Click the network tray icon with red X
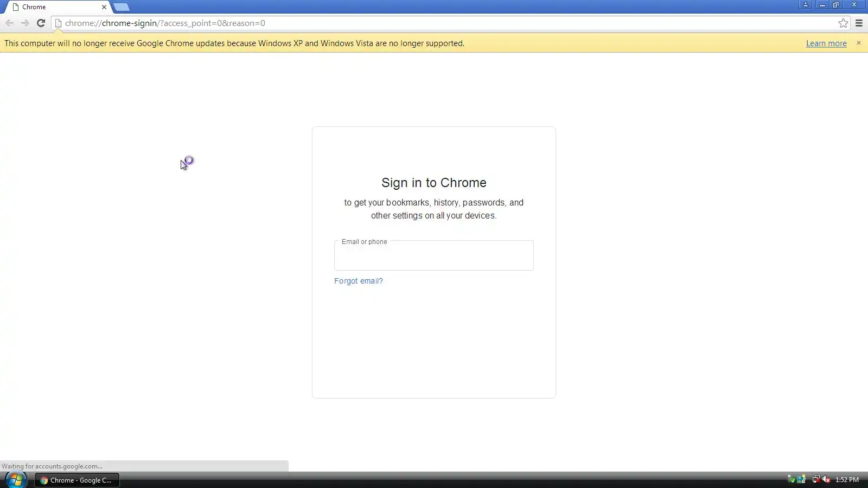 pos(816,479)
